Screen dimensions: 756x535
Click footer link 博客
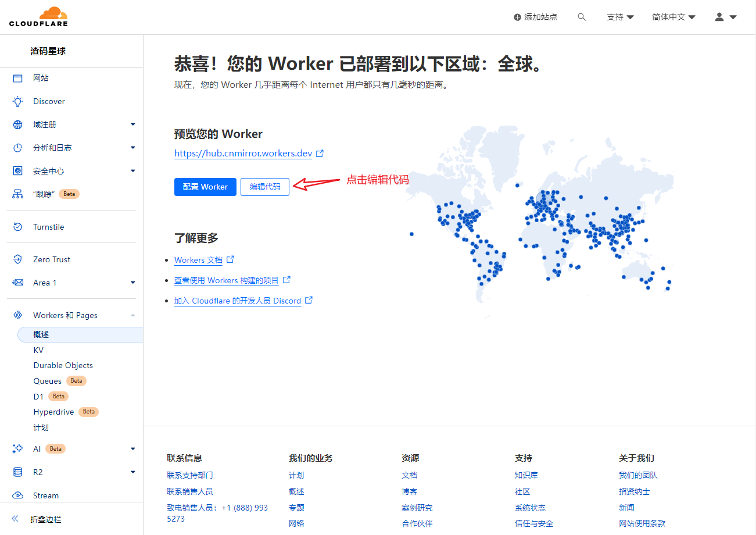410,491
